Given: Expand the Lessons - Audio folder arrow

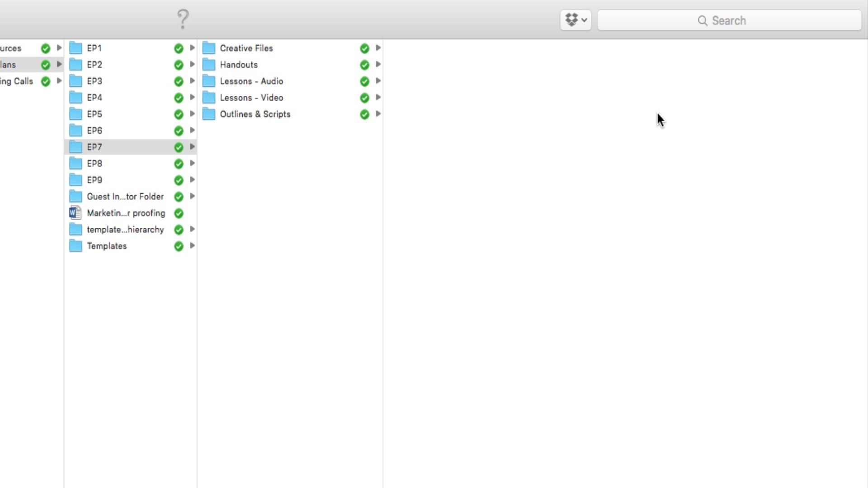Looking at the screenshot, I should tap(378, 81).
